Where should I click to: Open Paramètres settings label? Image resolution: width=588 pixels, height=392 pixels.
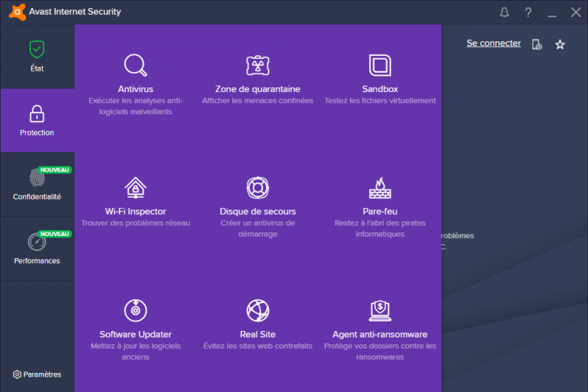42,374
